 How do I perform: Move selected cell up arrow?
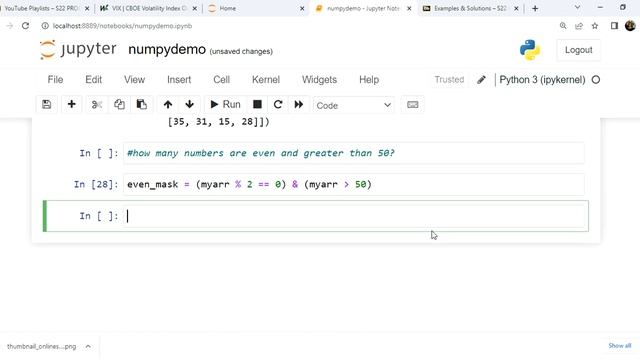point(168,104)
